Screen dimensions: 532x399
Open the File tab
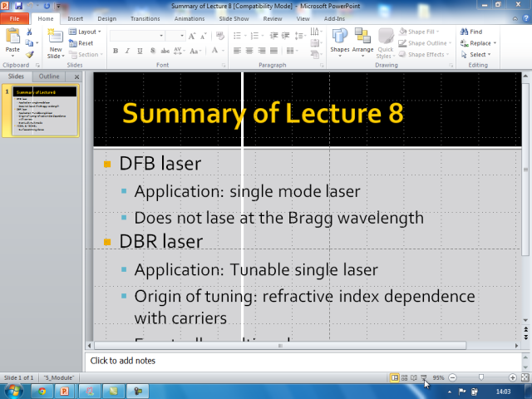(x=14, y=18)
